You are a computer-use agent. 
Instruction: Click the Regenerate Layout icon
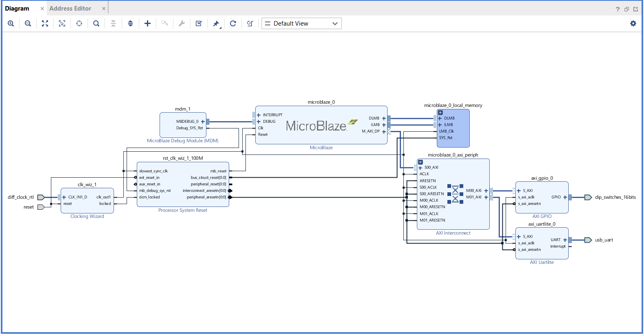tap(233, 24)
